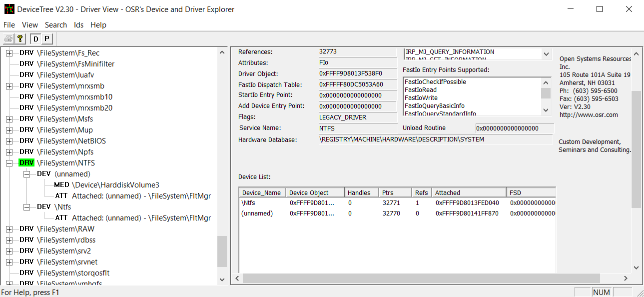
Task: Expand the \FileSystem\srvnet driver node
Action: click(x=9, y=262)
